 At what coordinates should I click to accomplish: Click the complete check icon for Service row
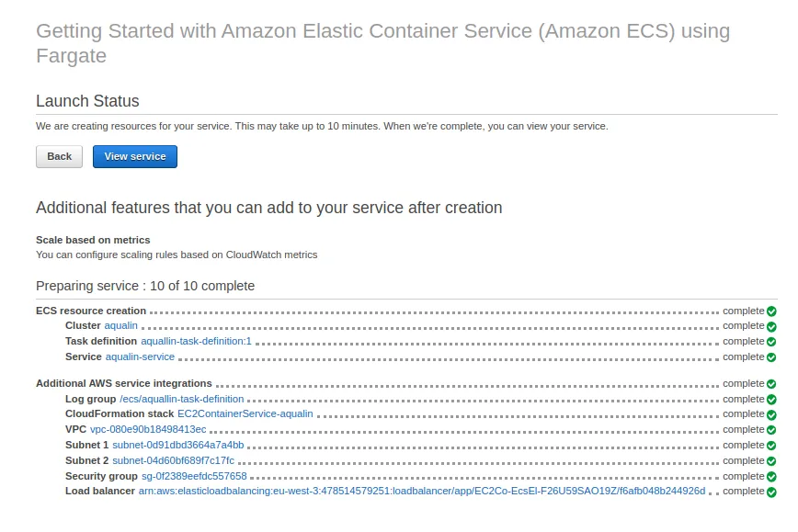772,357
